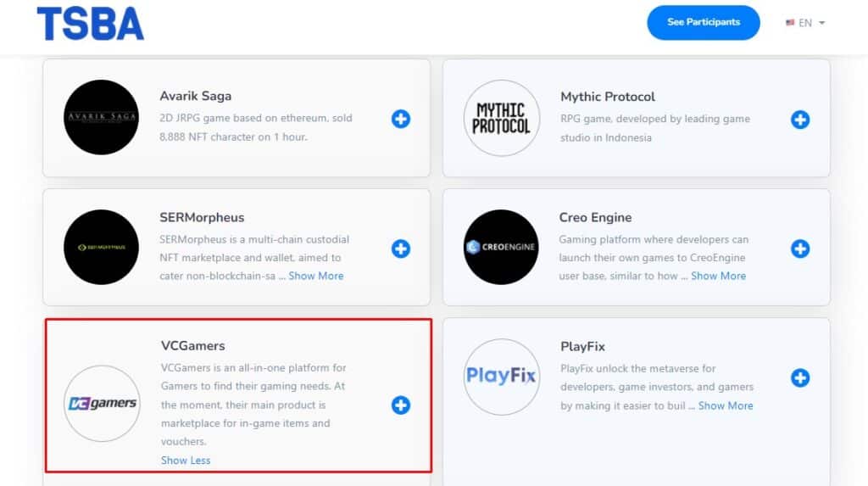Click the US flag language icon

790,23
